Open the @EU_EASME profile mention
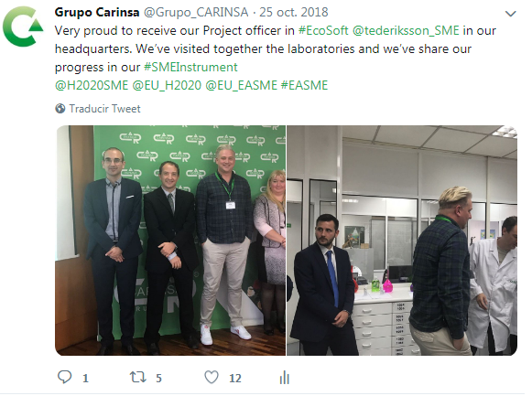 pos(241,85)
